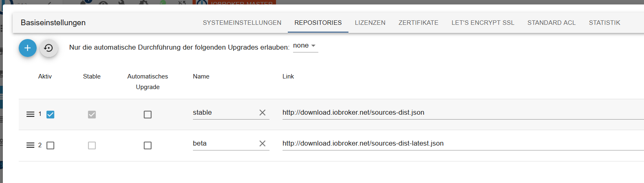
Task: Enable Aktiv for the beta repository
Action: click(x=50, y=146)
